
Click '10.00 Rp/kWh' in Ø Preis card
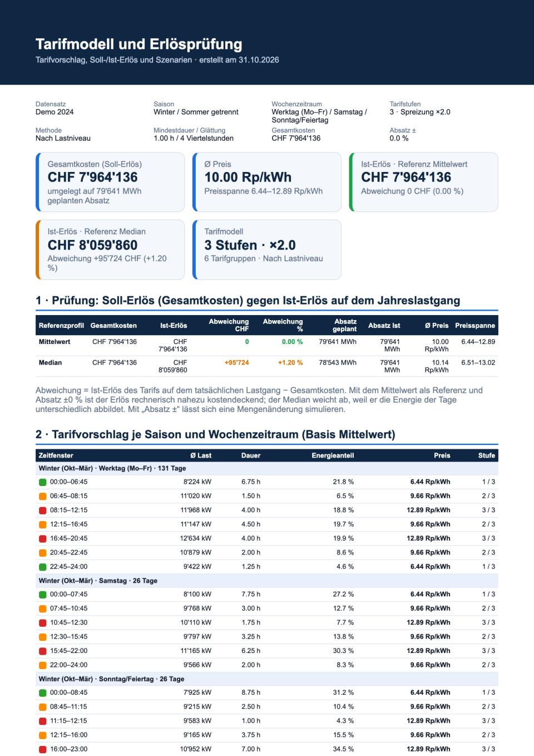pos(248,177)
